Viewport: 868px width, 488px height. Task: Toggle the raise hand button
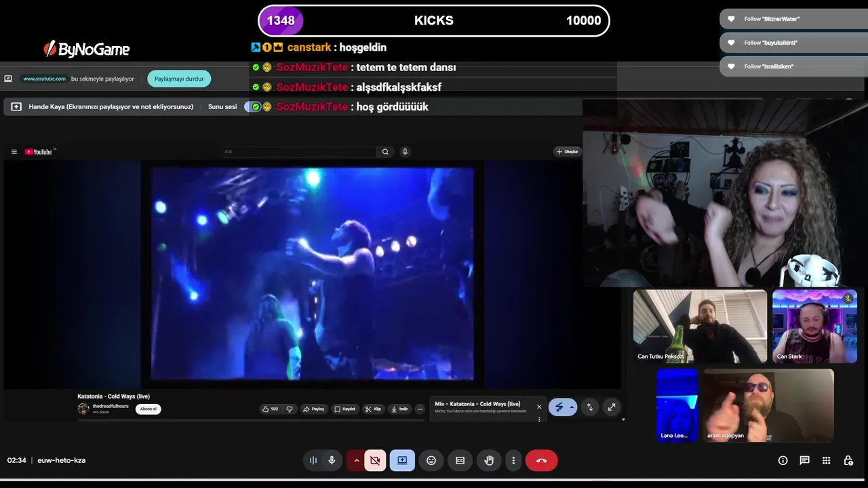point(489,460)
